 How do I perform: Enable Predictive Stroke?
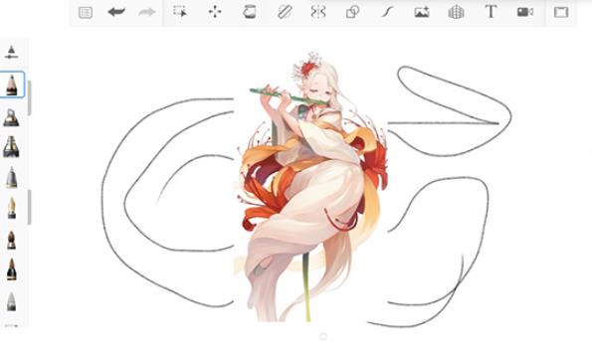pos(387,12)
